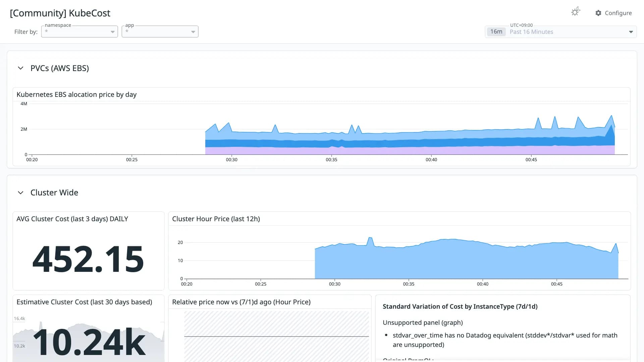Toggle the light/dark theme icon
This screenshot has width=644, height=362.
pyautogui.click(x=576, y=12)
